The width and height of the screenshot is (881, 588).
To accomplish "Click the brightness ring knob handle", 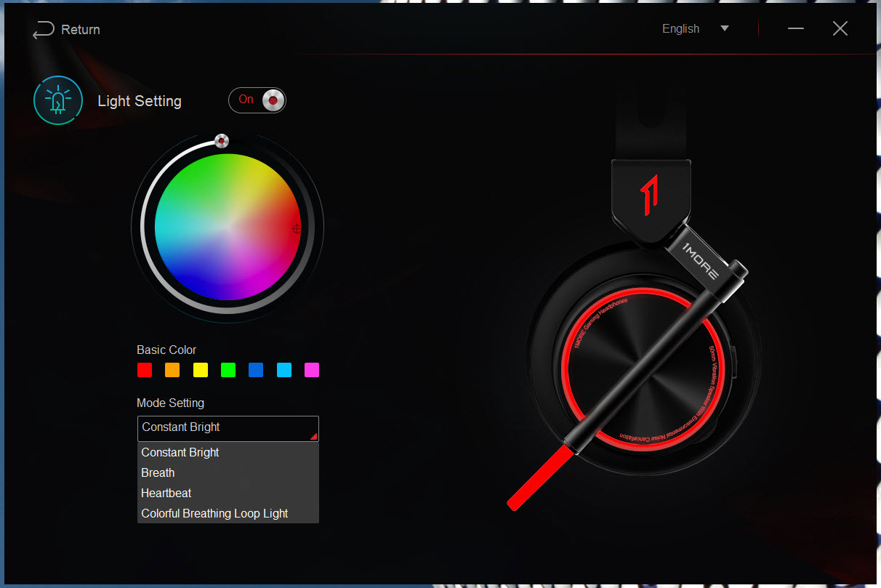I will coord(222,141).
